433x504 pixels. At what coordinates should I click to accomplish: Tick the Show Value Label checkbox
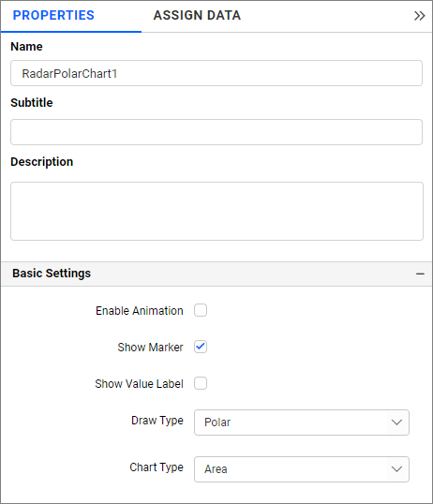click(201, 383)
